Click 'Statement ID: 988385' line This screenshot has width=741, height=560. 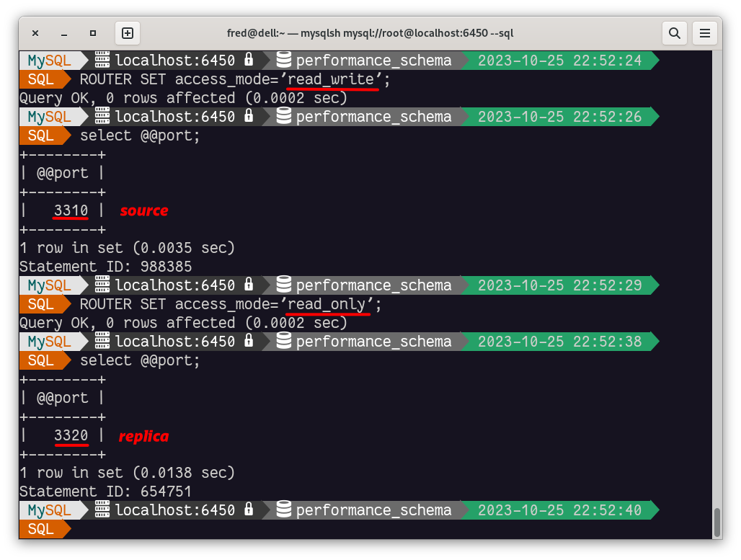click(x=105, y=267)
